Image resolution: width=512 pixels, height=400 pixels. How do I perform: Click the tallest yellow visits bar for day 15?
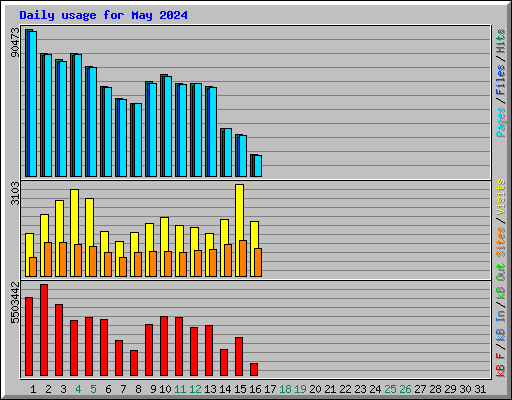239,212
